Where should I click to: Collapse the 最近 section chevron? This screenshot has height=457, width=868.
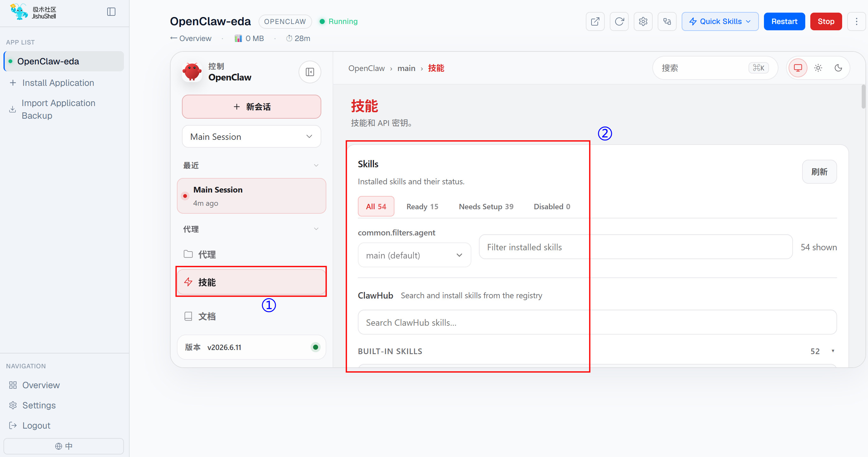click(316, 165)
